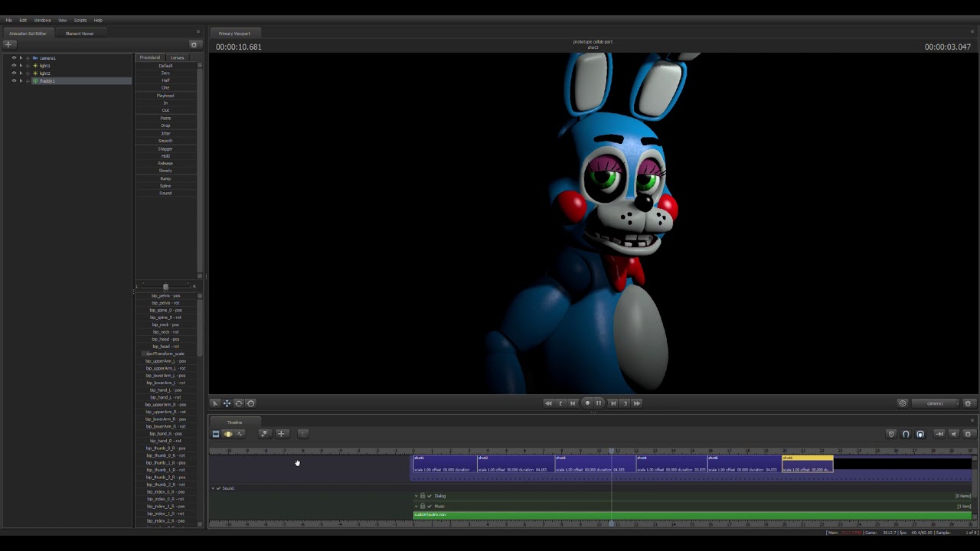Pause playback in the viewport
This screenshot has height=551, width=980.
(599, 403)
